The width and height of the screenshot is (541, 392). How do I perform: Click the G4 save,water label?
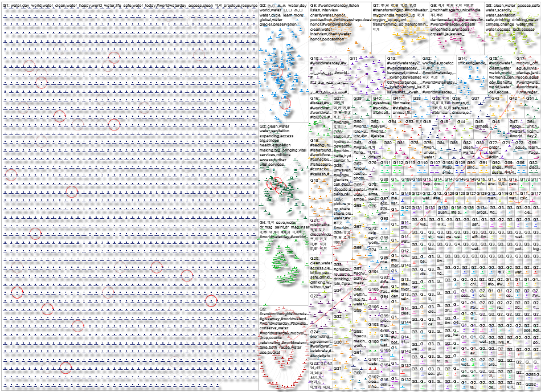[x=283, y=230]
